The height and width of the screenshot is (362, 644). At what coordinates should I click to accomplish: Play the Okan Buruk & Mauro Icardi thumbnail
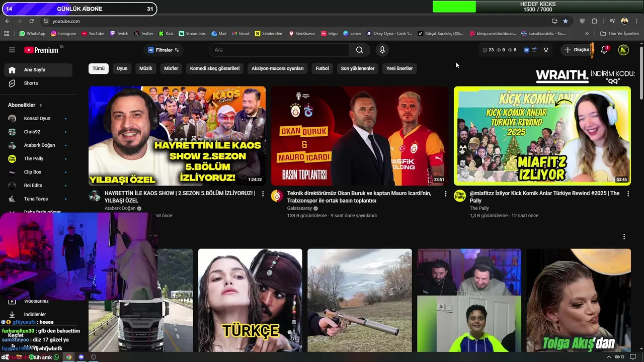tap(360, 136)
